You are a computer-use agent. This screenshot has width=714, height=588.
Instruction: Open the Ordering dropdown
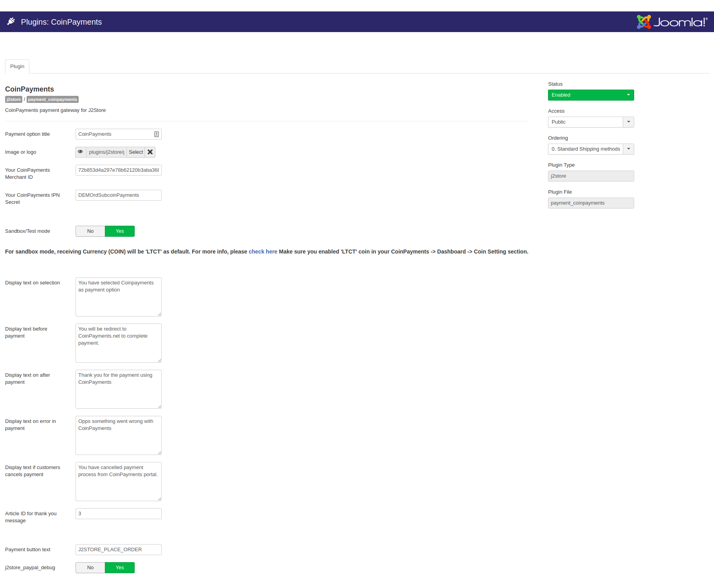[x=591, y=149]
